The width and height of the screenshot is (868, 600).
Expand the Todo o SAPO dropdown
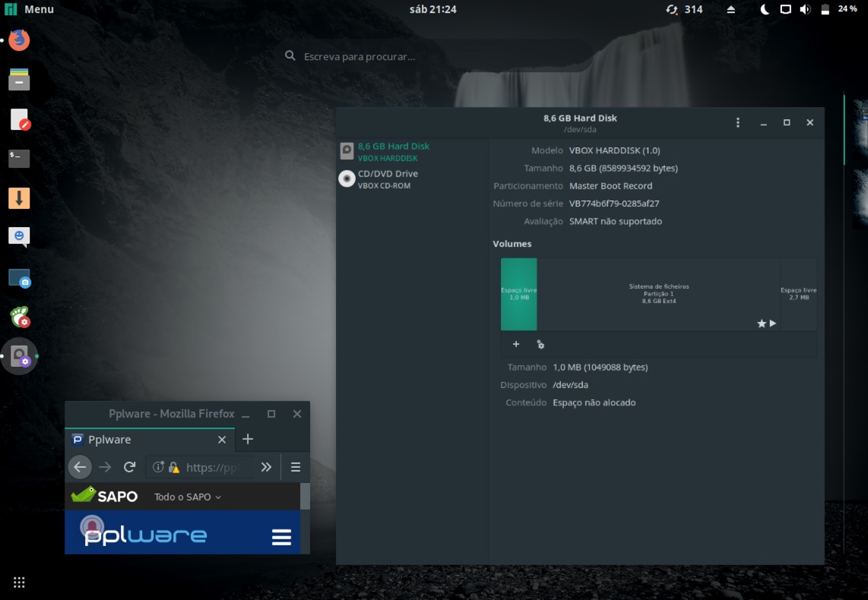click(188, 497)
